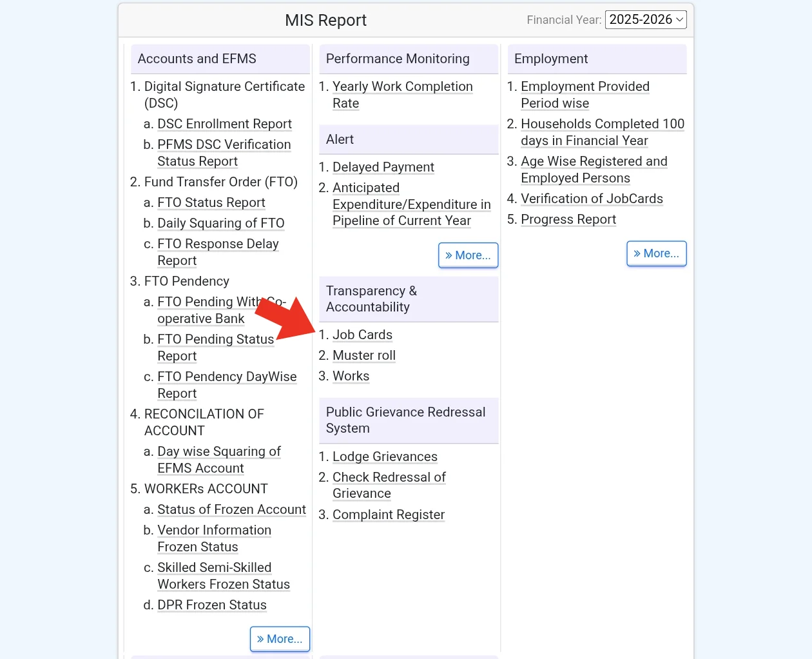Expand More under Accounts and EFMS
The width and height of the screenshot is (812, 659).
click(x=280, y=639)
